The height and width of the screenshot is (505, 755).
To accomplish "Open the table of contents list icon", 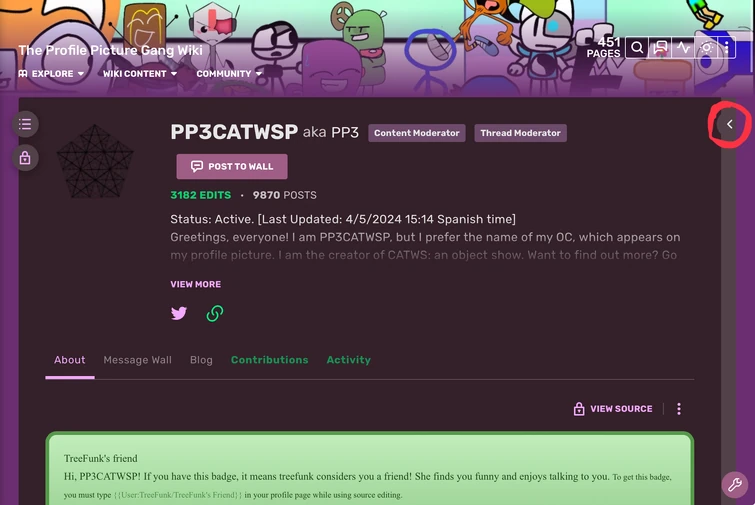I will [25, 124].
